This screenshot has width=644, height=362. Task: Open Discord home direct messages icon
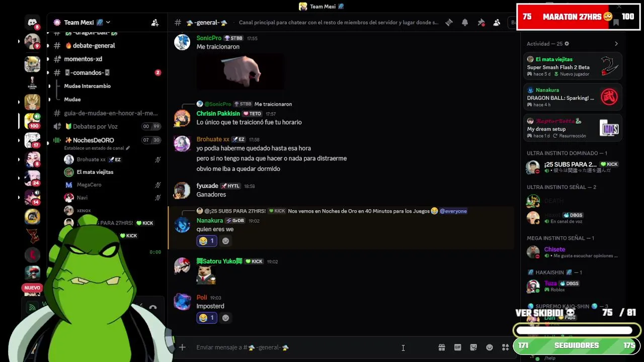(32, 23)
